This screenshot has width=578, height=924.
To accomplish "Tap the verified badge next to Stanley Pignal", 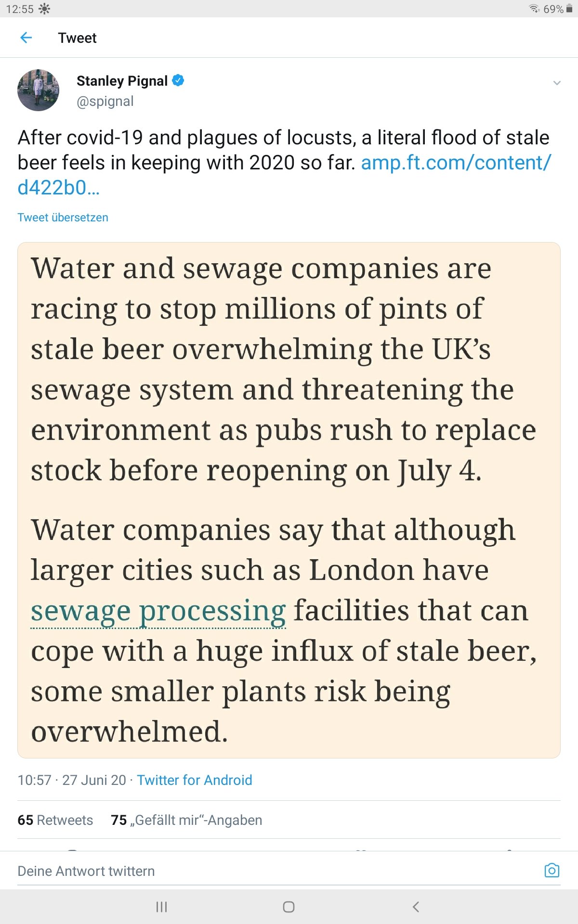I will [x=178, y=80].
